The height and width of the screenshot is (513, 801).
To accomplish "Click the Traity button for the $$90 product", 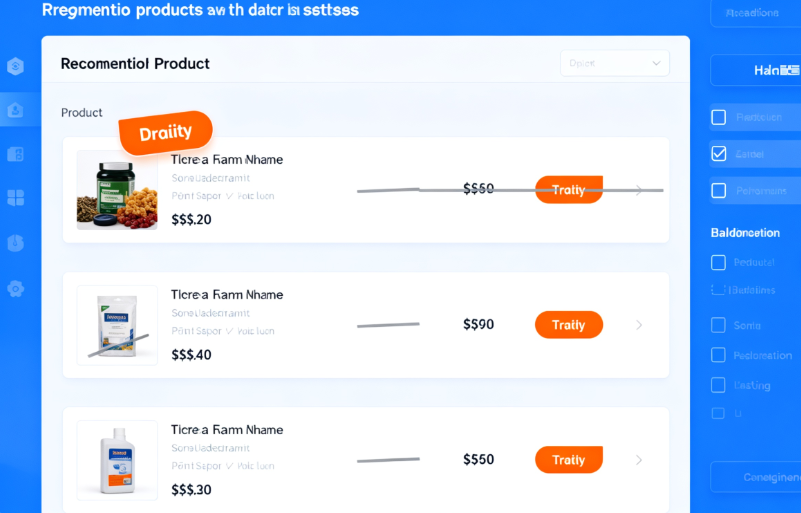I will coord(569,325).
